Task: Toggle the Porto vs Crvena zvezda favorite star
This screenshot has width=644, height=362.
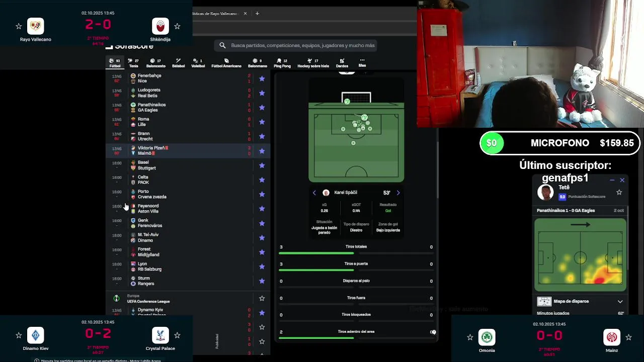Action: coord(262,194)
